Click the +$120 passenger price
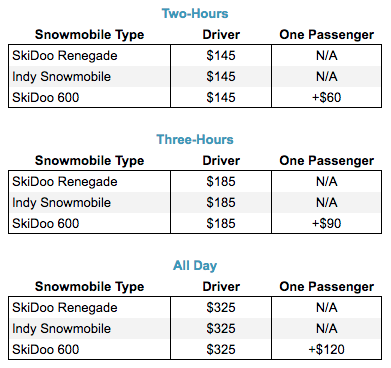Screen dimensions: 391x368 326,350
